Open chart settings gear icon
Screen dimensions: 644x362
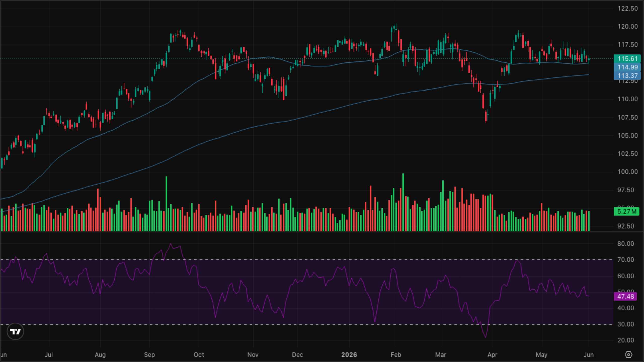click(628, 355)
